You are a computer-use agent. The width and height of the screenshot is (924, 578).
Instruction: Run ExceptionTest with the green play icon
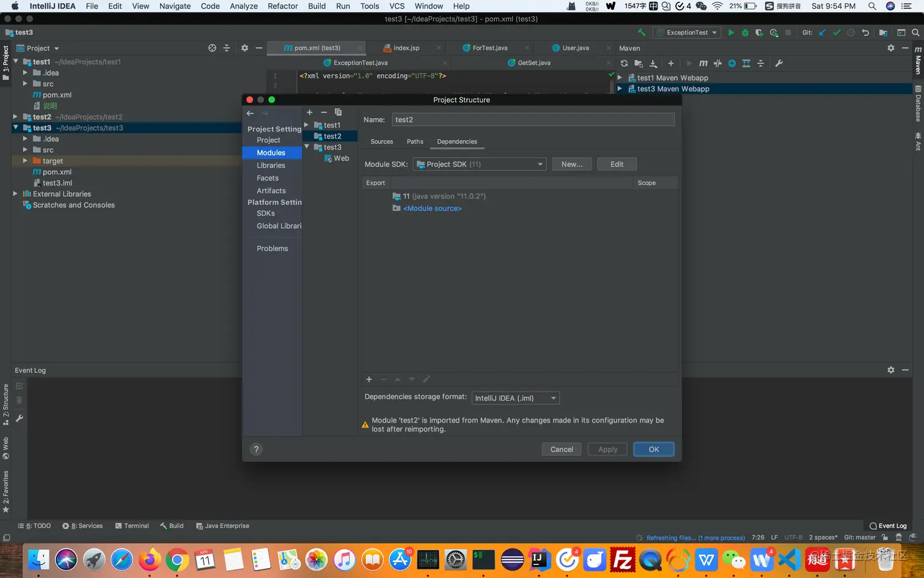[x=731, y=32]
